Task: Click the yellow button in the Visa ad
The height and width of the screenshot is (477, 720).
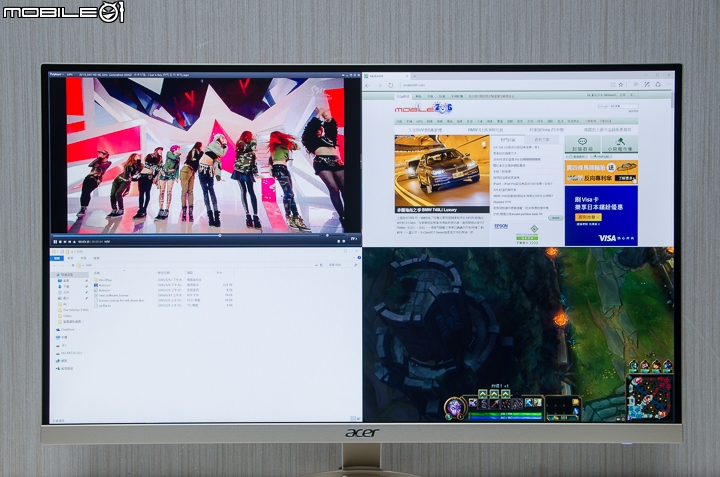Action: pos(588,217)
